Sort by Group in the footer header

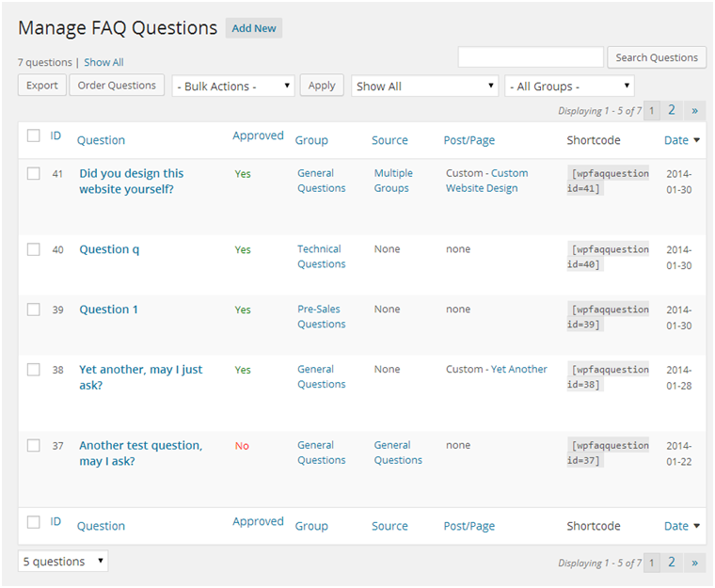(311, 526)
